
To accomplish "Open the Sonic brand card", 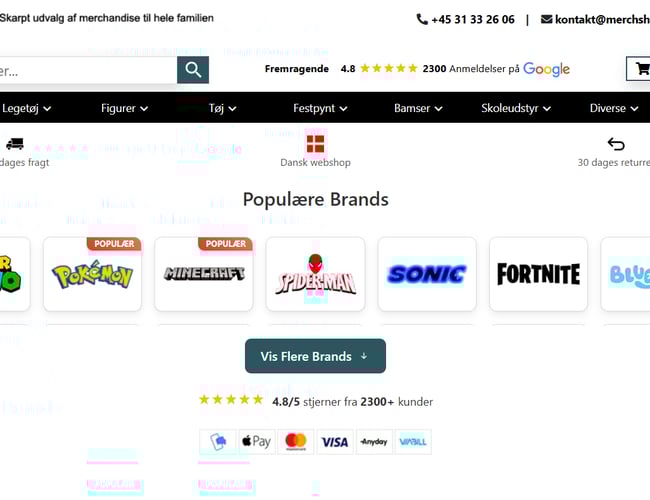I will (427, 274).
